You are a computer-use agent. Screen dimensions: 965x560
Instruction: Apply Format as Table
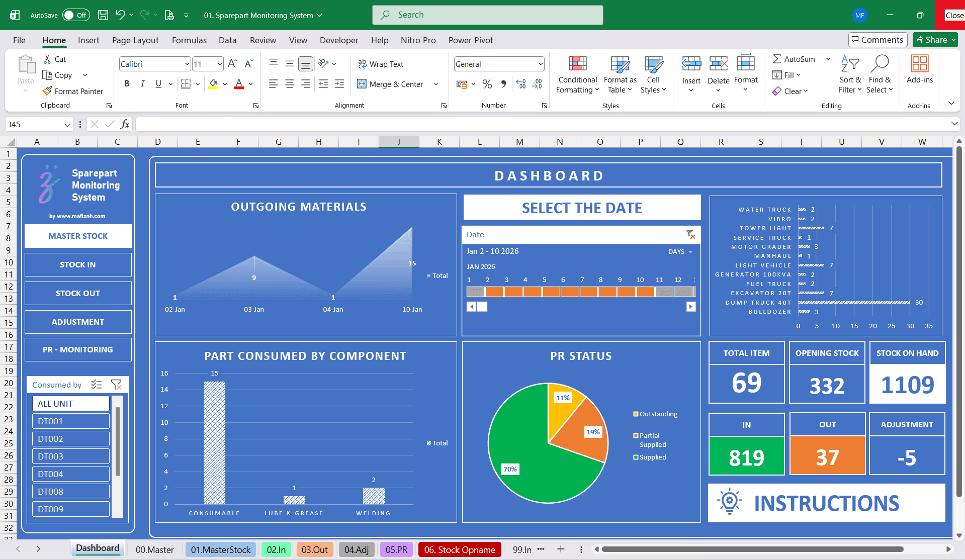620,74
